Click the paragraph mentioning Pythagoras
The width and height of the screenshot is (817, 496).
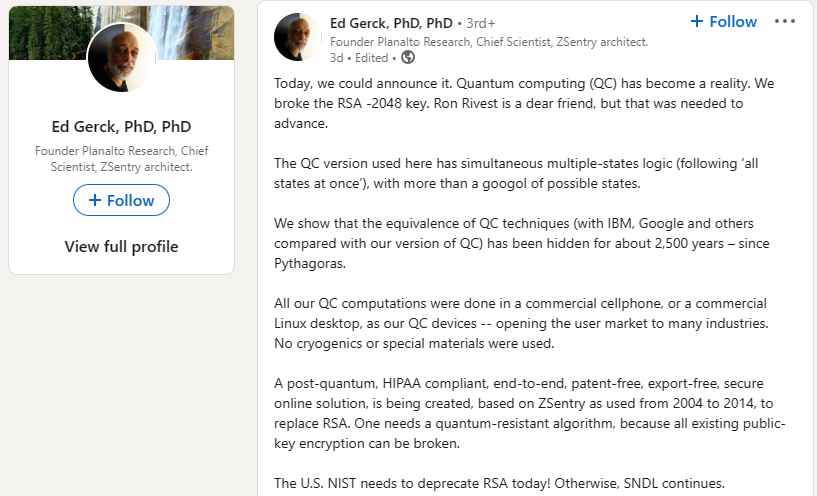522,243
